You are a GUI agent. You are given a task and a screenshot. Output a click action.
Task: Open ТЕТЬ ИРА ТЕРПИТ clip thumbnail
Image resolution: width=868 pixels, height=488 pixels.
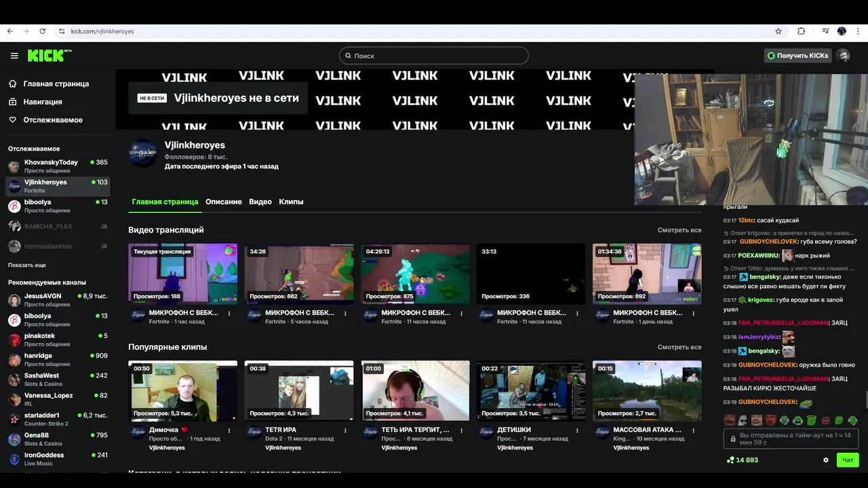point(415,391)
